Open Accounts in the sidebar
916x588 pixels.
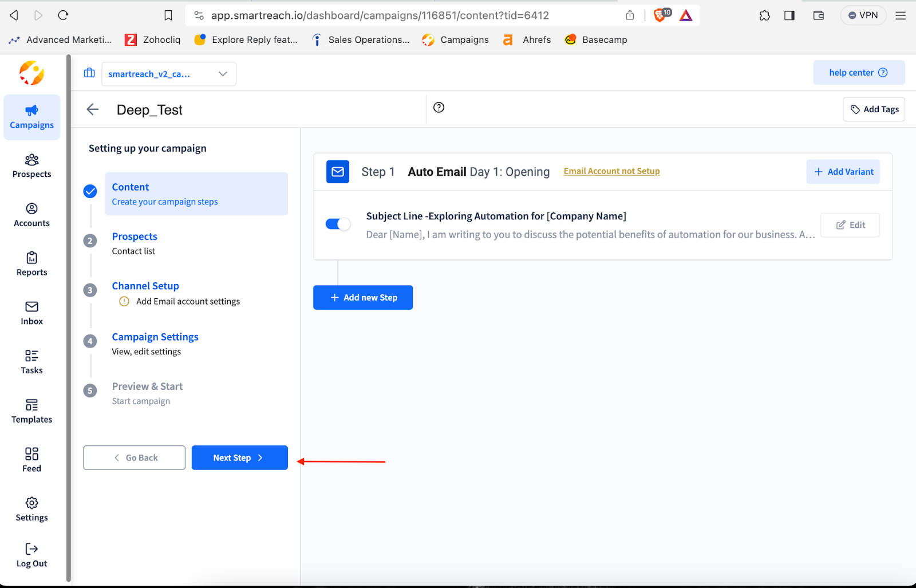(x=31, y=215)
